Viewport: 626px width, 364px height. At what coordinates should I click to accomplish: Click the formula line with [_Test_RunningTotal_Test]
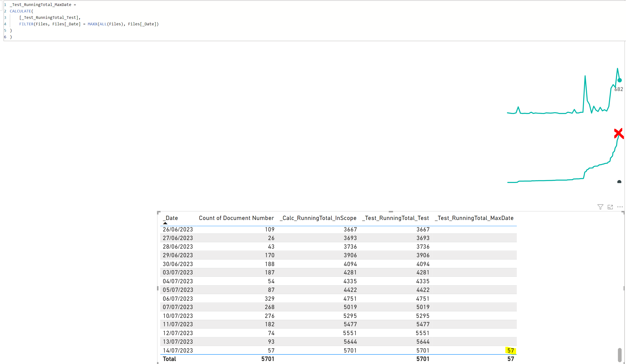50,17
